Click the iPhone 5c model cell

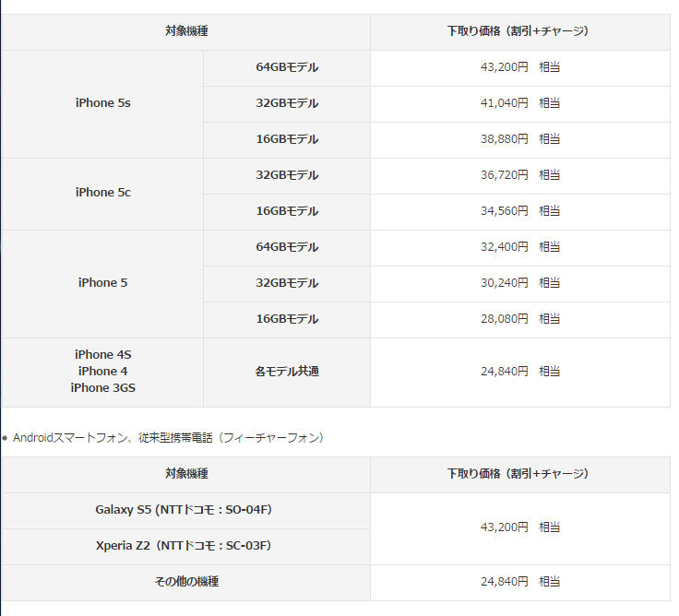point(102,193)
